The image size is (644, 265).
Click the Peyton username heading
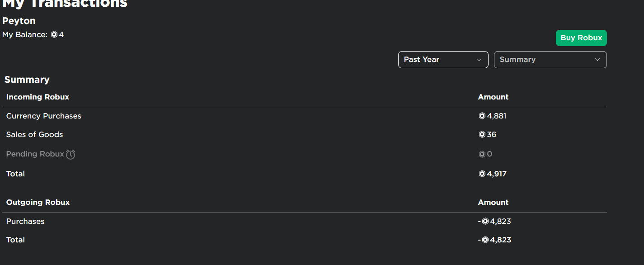[x=19, y=21]
